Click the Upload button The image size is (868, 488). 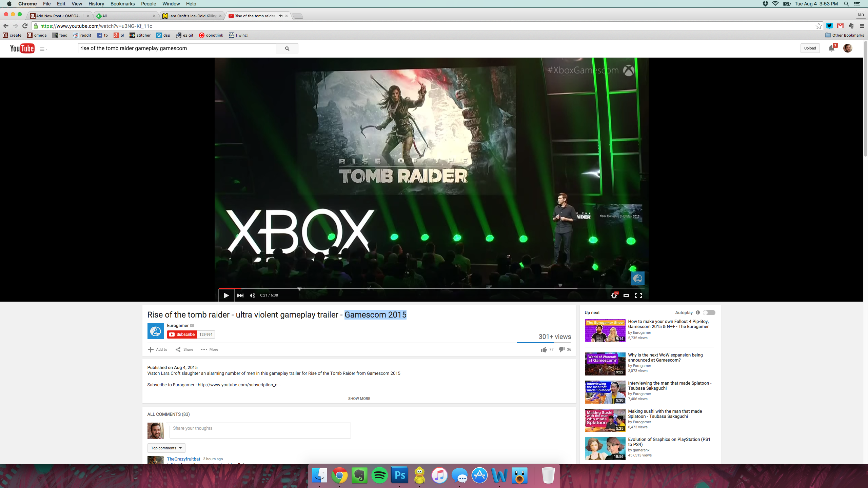click(810, 48)
